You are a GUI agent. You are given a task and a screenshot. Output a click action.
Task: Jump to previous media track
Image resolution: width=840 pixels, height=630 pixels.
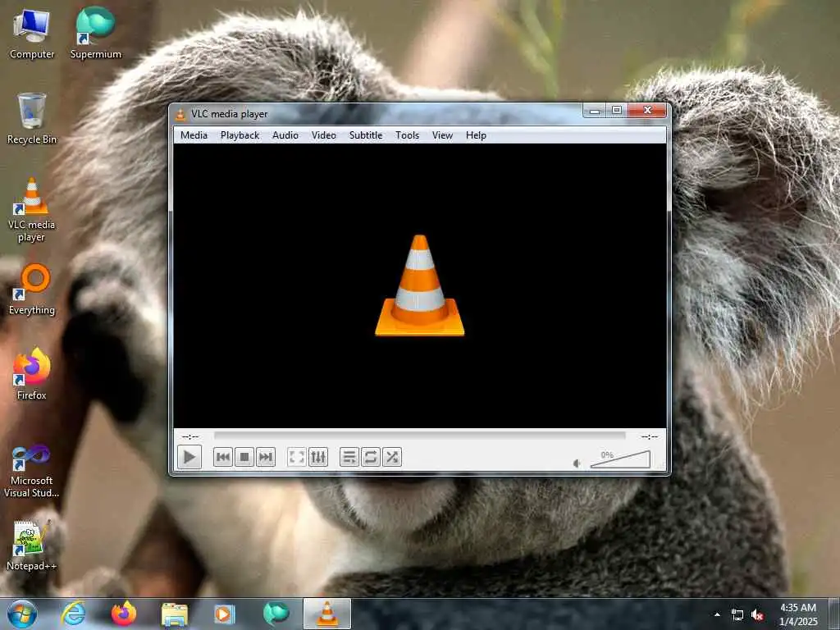223,457
